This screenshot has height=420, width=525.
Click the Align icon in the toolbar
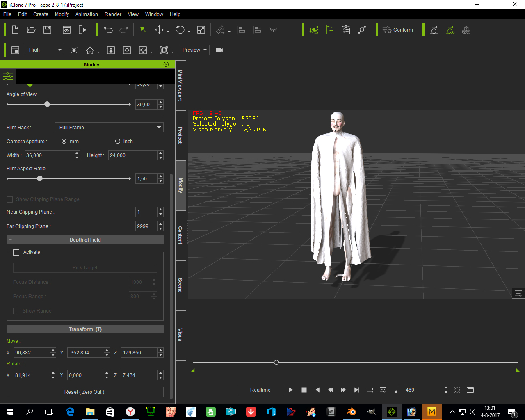pyautogui.click(x=242, y=30)
